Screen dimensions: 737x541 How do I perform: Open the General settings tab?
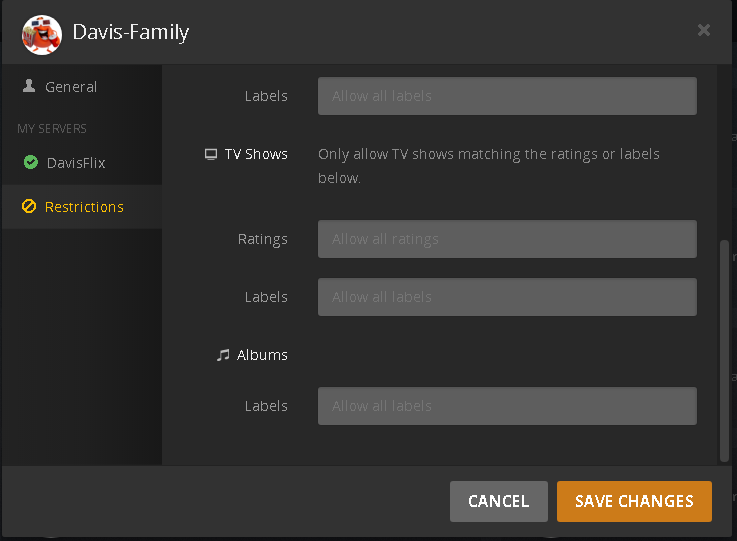[x=71, y=87]
